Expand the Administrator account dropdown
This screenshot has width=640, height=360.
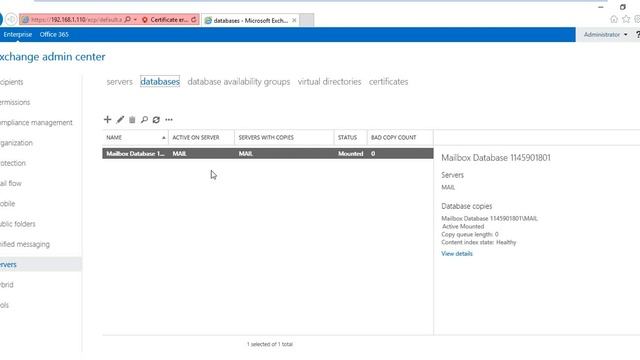coord(605,35)
